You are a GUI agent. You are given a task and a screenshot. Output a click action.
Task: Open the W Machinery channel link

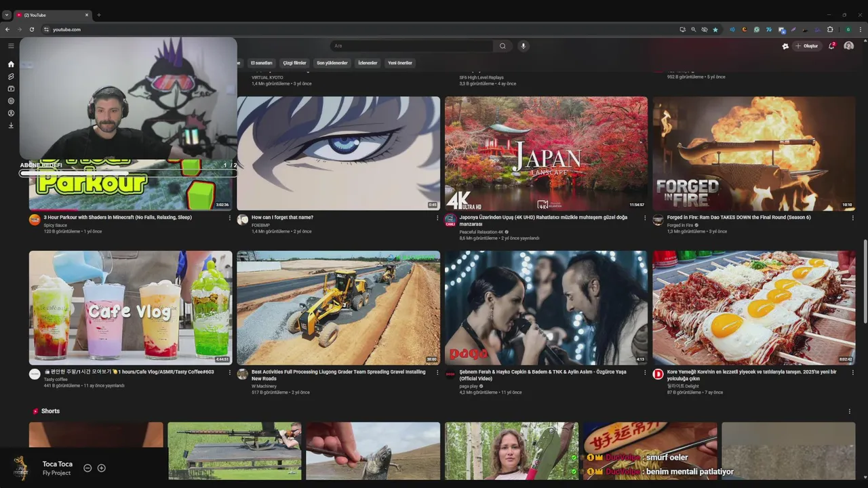(x=264, y=386)
